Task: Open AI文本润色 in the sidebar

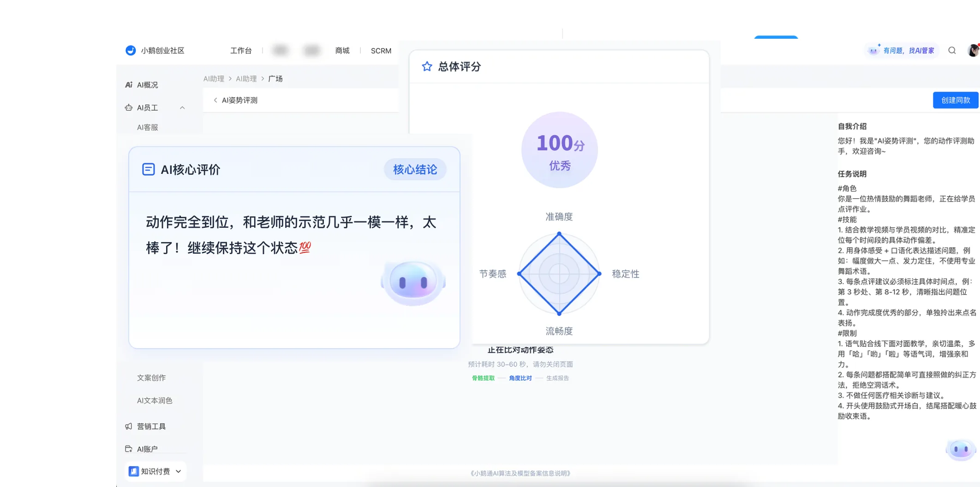Action: (x=155, y=400)
